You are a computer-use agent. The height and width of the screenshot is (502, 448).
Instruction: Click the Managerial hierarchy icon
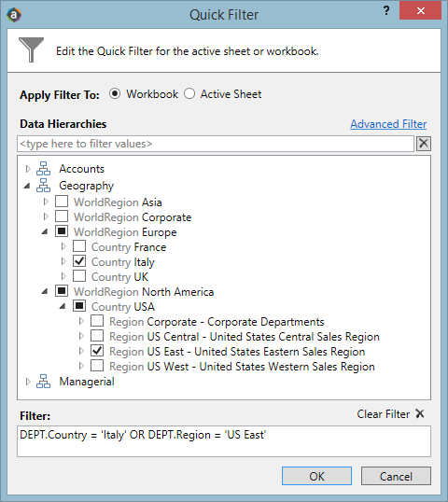coord(43,382)
